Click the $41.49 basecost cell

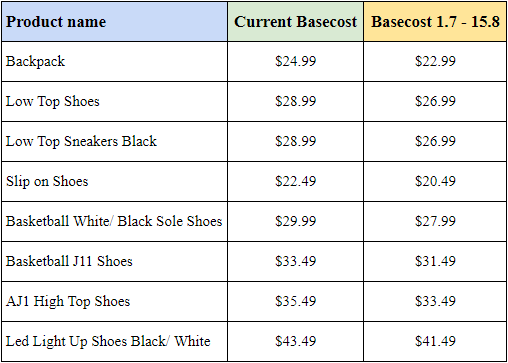(435, 342)
